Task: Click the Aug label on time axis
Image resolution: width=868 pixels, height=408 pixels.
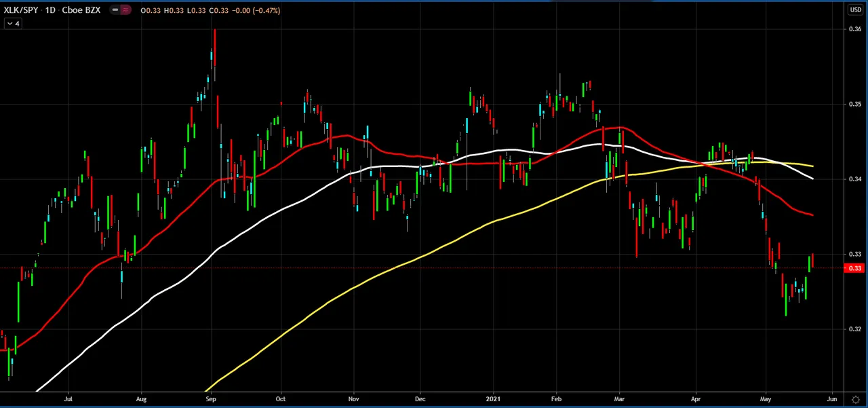Action: [x=141, y=399]
